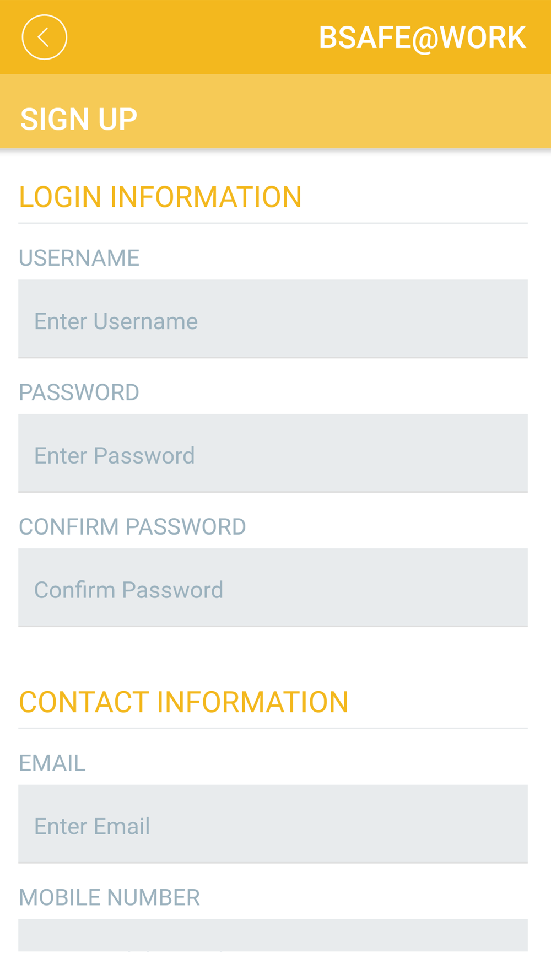Click the divider line under LOGIN INFORMATION
Viewport: 551px width, 980px height.
point(273,223)
